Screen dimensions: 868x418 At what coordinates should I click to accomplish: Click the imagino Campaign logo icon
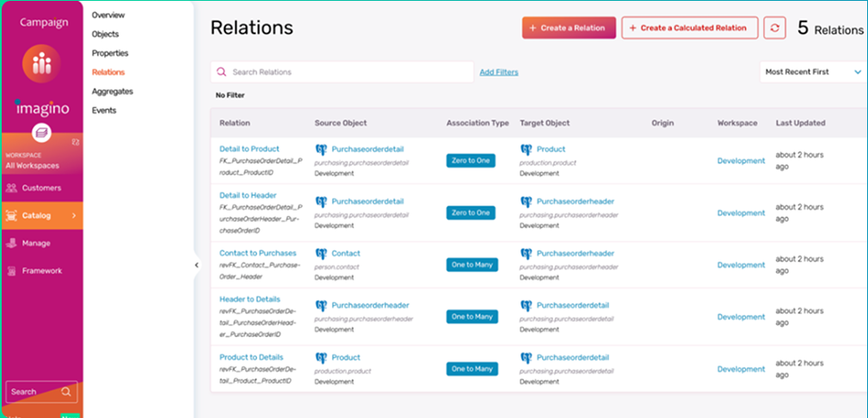click(41, 67)
